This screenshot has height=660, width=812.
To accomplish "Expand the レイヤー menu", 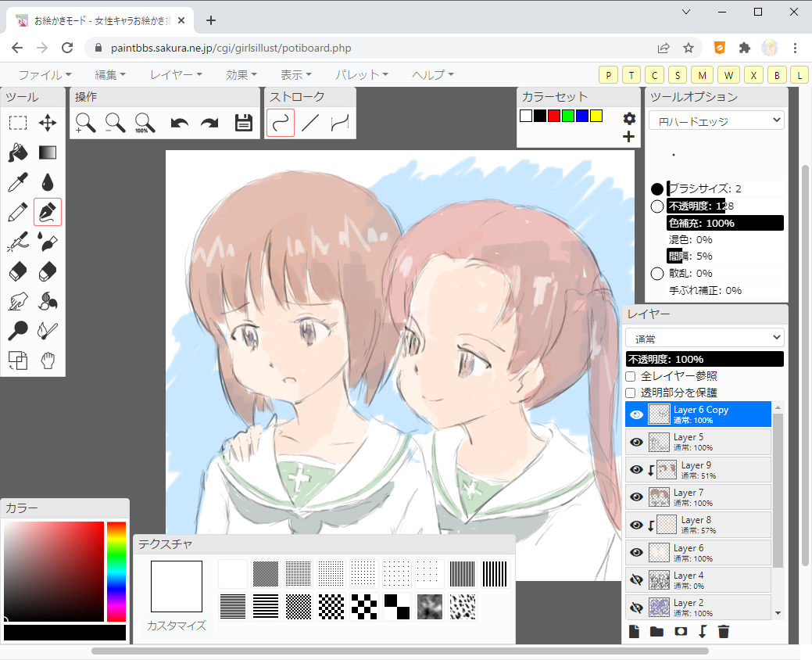I will pyautogui.click(x=176, y=75).
